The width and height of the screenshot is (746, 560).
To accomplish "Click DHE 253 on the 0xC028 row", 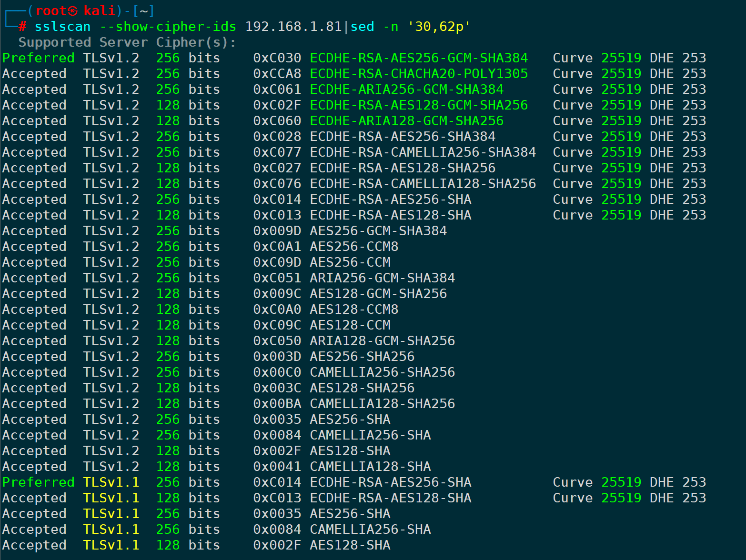I will point(678,137).
